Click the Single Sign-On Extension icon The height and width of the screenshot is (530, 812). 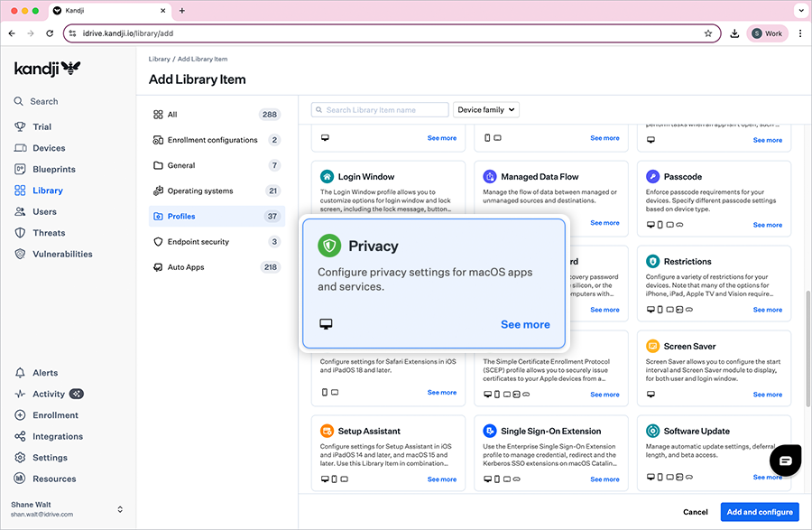(490, 431)
